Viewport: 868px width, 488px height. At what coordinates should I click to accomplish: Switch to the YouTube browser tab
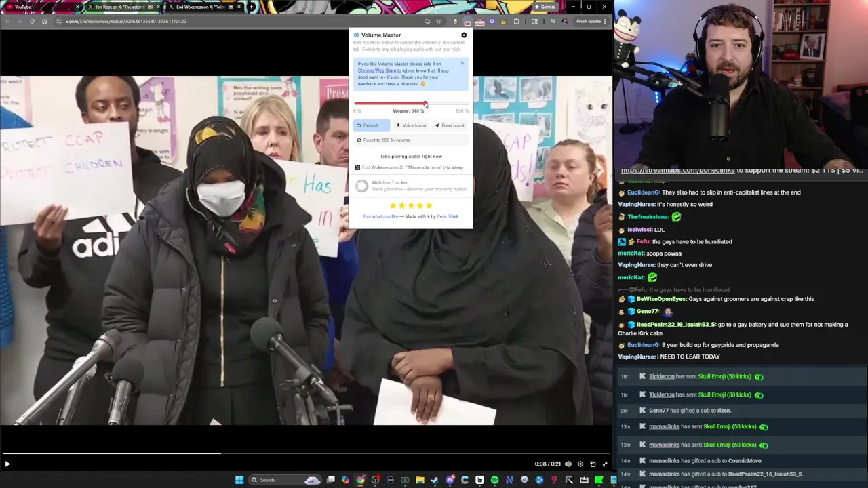[43, 7]
